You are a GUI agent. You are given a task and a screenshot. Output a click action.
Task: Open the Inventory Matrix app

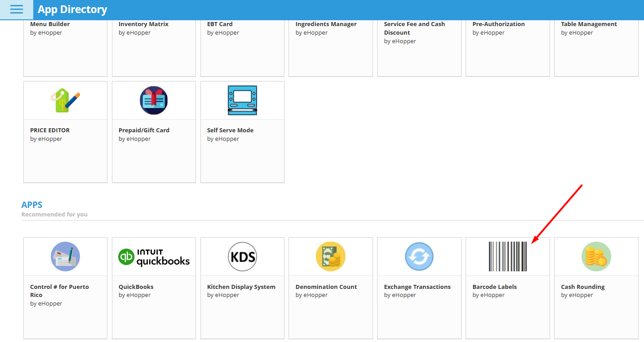point(143,24)
